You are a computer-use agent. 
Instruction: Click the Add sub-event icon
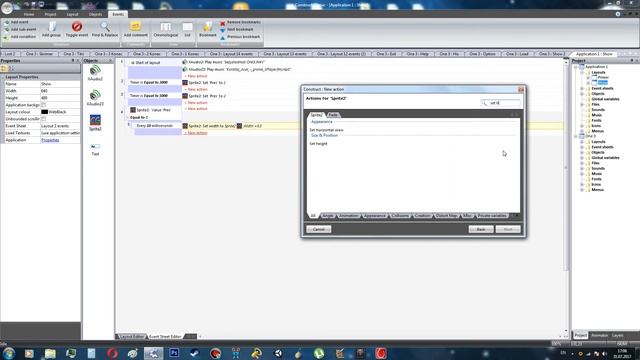pos(7,29)
